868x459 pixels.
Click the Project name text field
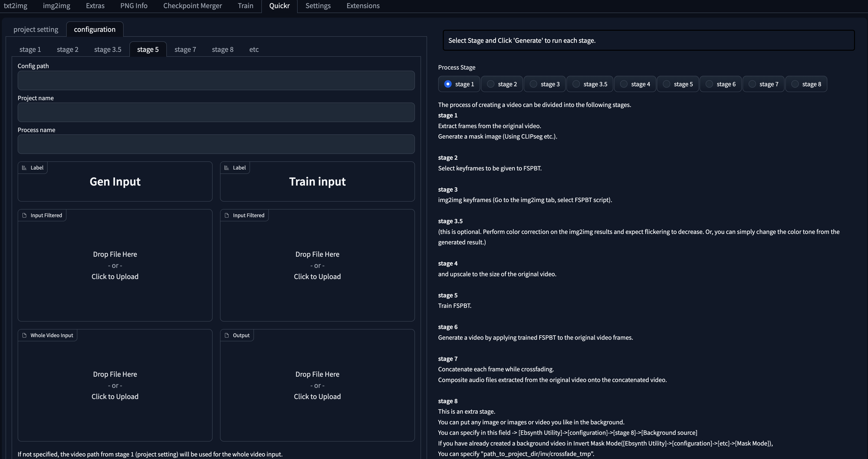click(216, 112)
